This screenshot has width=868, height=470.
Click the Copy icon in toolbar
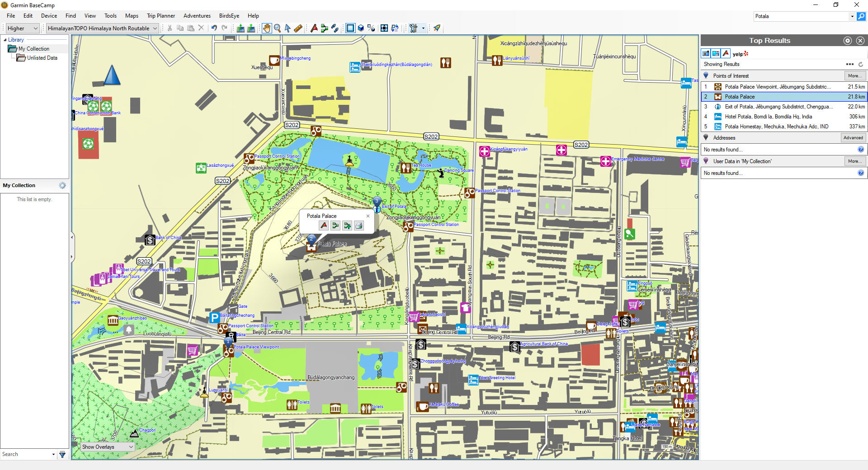(x=180, y=28)
